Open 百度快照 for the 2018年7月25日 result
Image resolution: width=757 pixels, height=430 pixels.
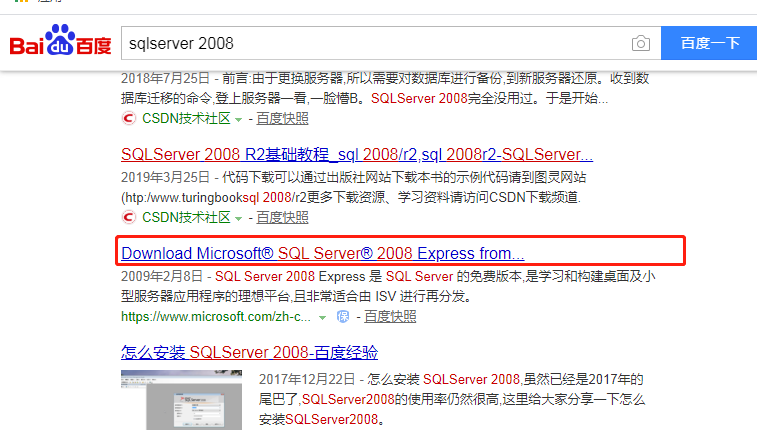pyautogui.click(x=282, y=118)
